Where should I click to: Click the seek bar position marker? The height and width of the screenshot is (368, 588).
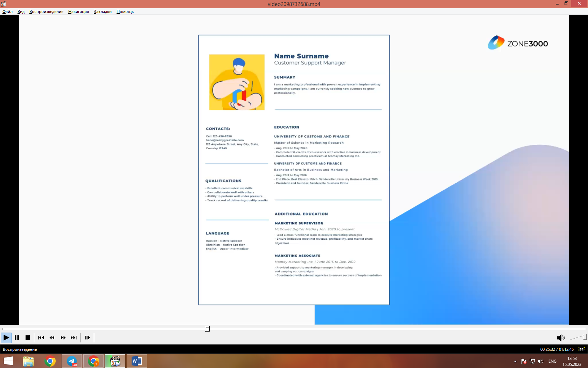click(207, 329)
